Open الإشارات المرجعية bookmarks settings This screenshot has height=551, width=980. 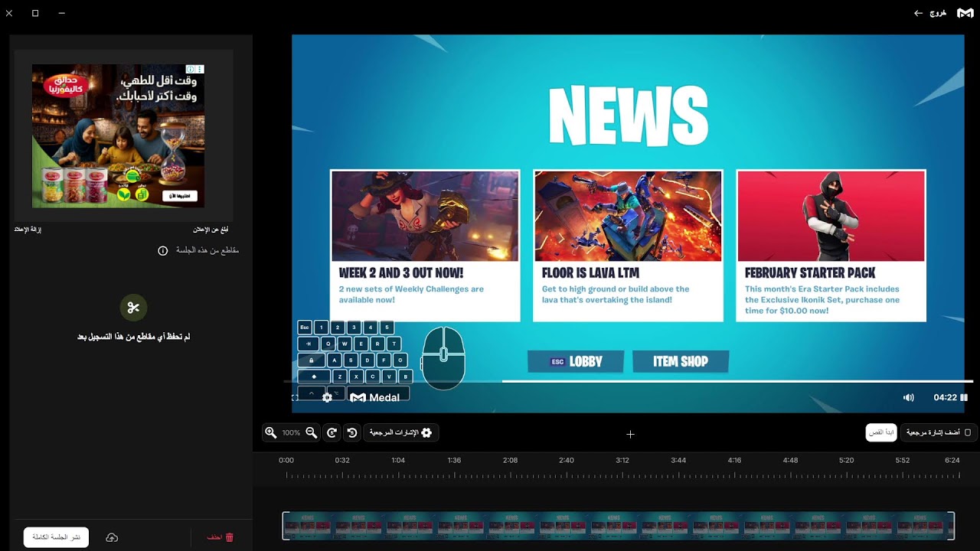(401, 432)
